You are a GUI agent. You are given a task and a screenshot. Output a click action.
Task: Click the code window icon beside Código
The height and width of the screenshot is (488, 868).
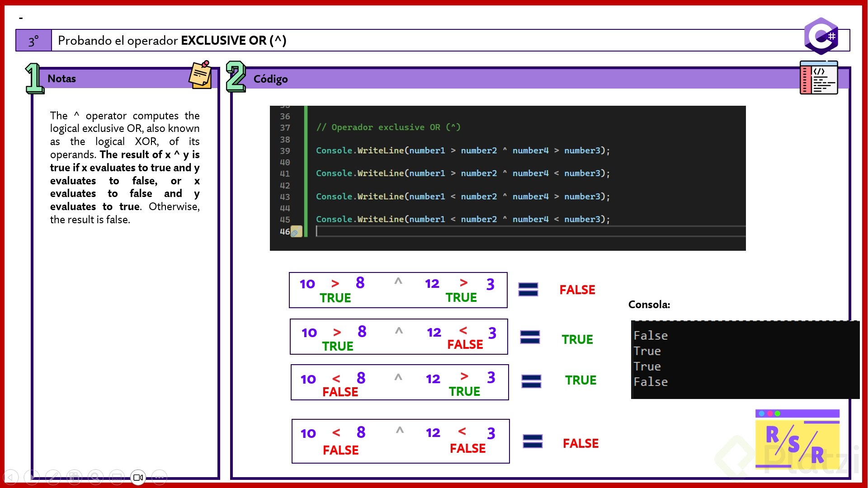tap(818, 78)
